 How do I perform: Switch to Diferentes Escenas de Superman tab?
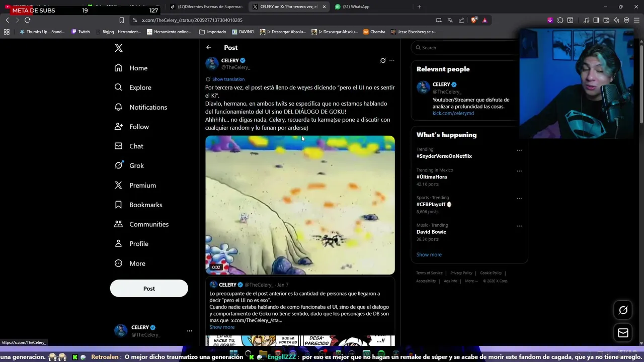(x=207, y=7)
